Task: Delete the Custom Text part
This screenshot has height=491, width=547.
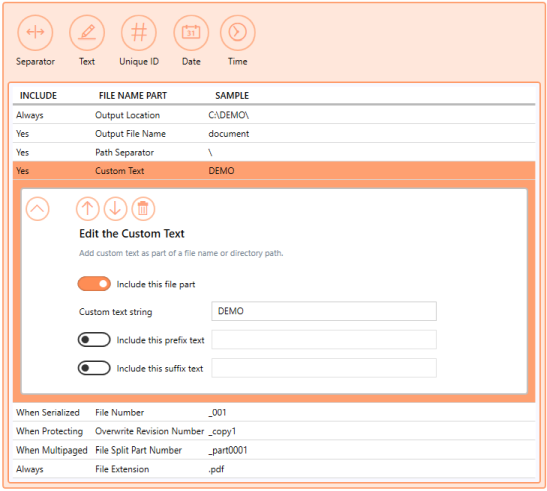Action: pyautogui.click(x=143, y=209)
